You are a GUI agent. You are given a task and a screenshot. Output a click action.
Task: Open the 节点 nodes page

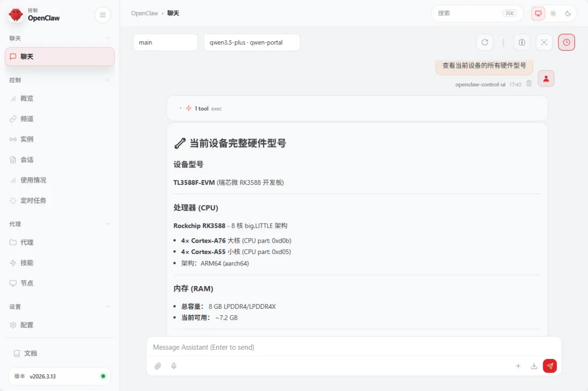point(60,283)
